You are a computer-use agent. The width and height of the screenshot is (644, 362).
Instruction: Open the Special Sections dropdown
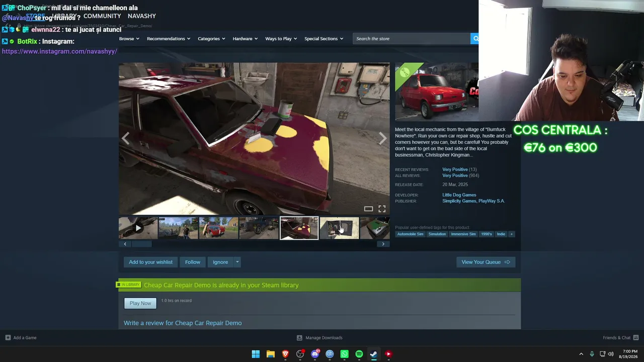324,39
